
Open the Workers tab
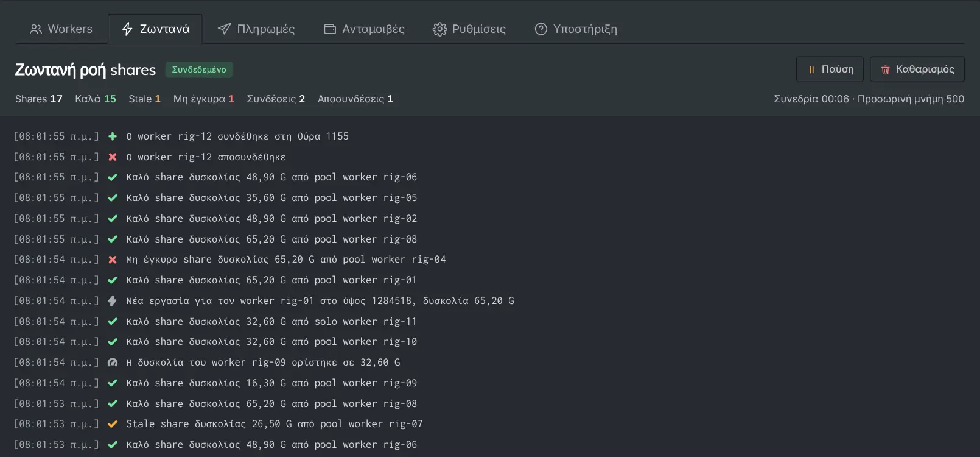click(x=61, y=29)
